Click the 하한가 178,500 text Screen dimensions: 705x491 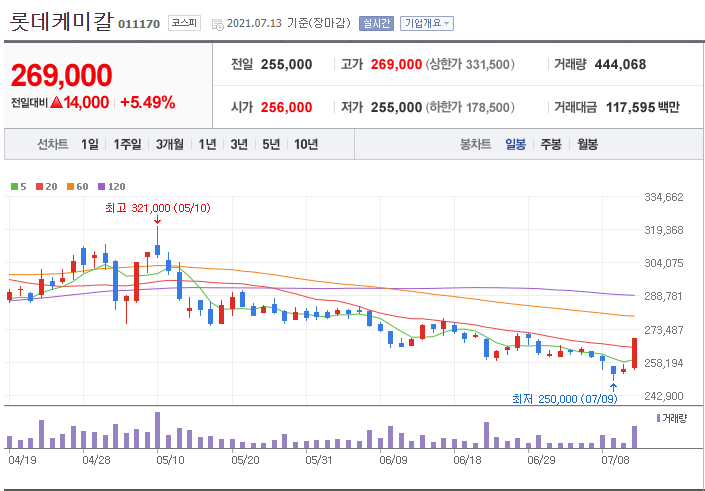470,107
